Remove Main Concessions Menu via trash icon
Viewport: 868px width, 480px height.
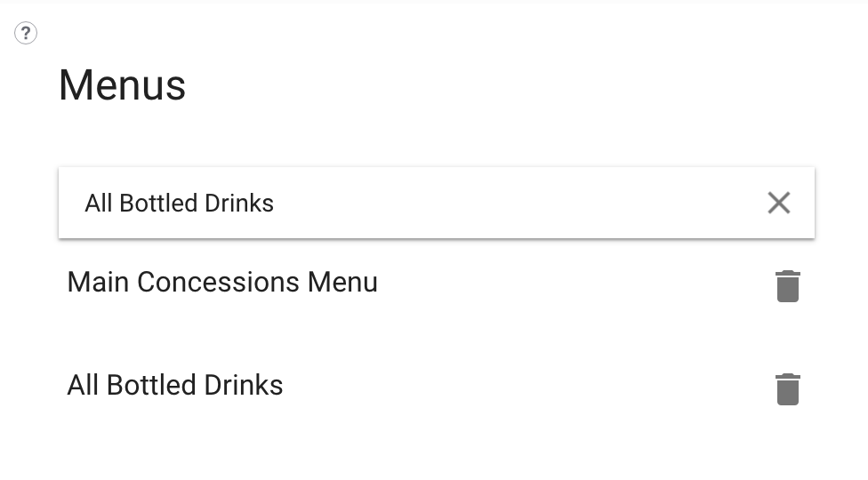(x=788, y=286)
